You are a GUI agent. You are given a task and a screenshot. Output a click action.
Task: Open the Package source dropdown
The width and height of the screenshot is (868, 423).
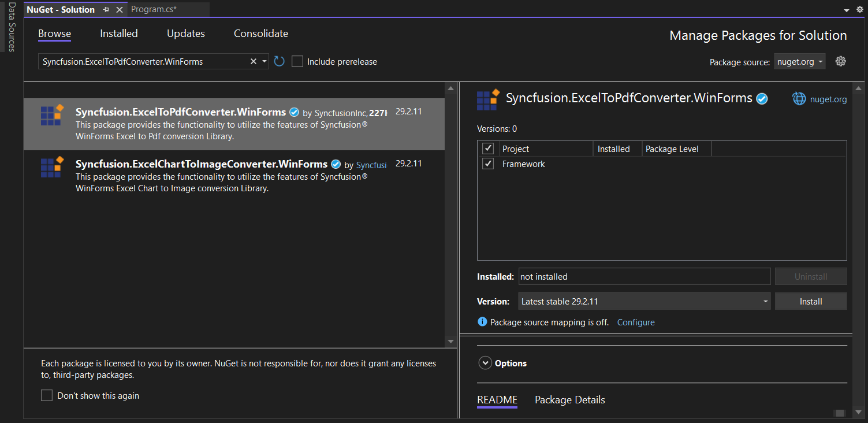799,62
